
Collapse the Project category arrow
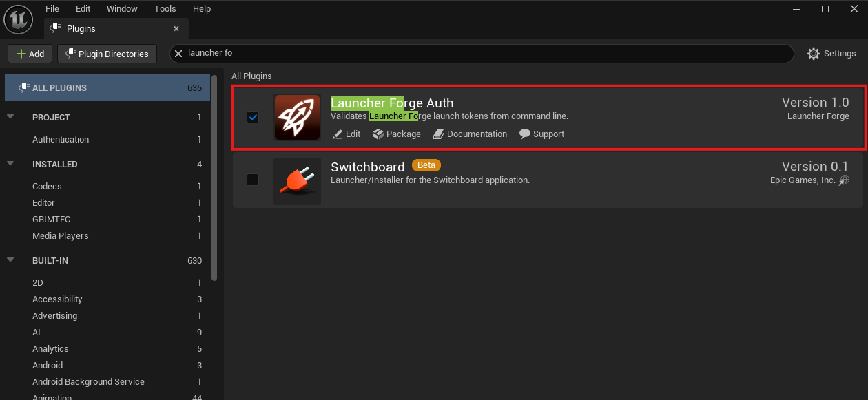point(10,117)
